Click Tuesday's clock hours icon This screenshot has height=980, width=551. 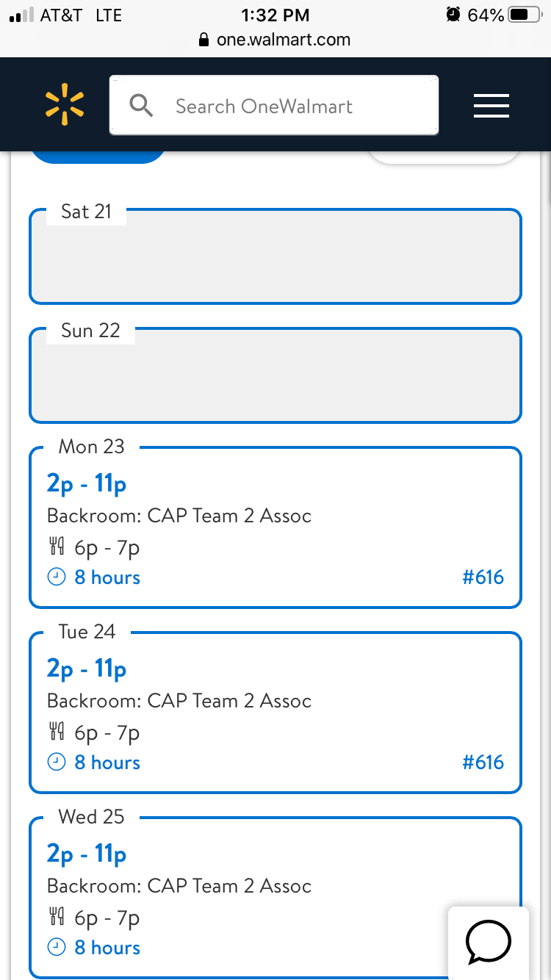(57, 763)
